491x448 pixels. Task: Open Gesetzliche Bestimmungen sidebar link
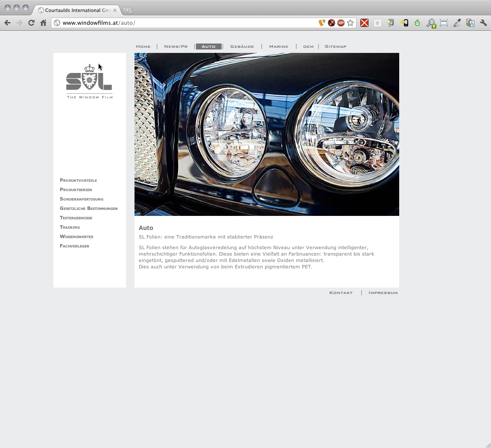[89, 208]
